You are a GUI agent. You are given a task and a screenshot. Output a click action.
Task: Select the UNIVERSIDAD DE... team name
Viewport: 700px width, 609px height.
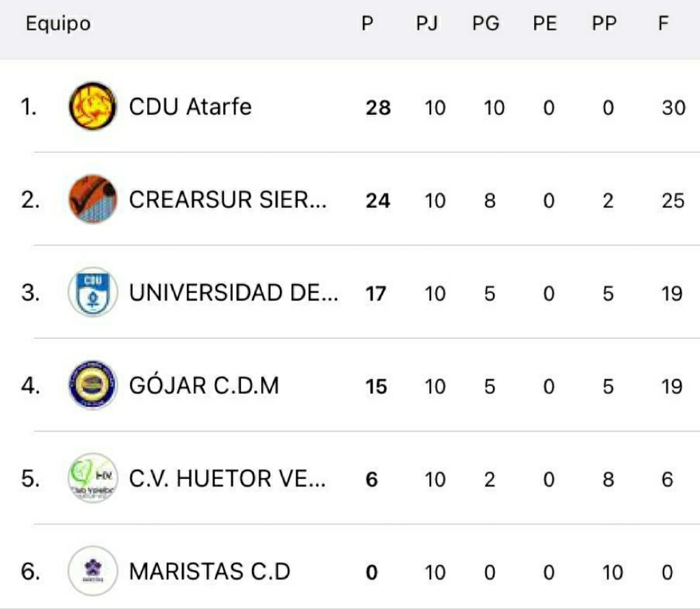click(233, 293)
